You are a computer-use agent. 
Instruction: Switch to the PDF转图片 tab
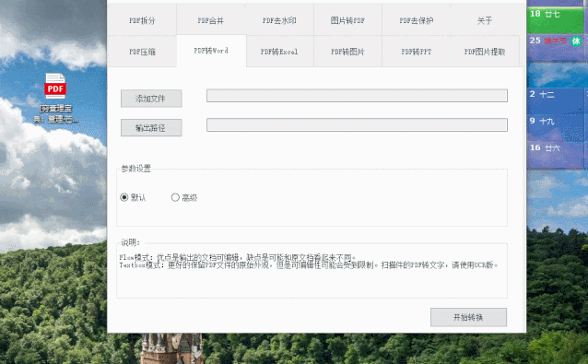[x=347, y=52]
